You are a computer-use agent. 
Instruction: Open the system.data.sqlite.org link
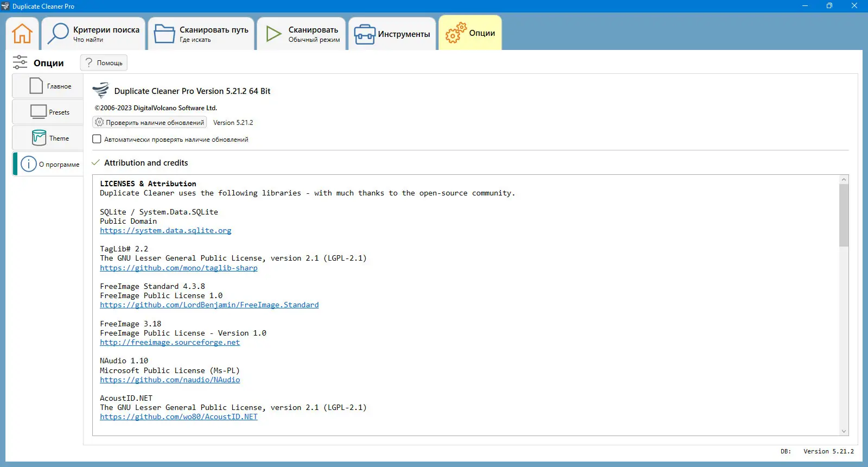point(165,230)
